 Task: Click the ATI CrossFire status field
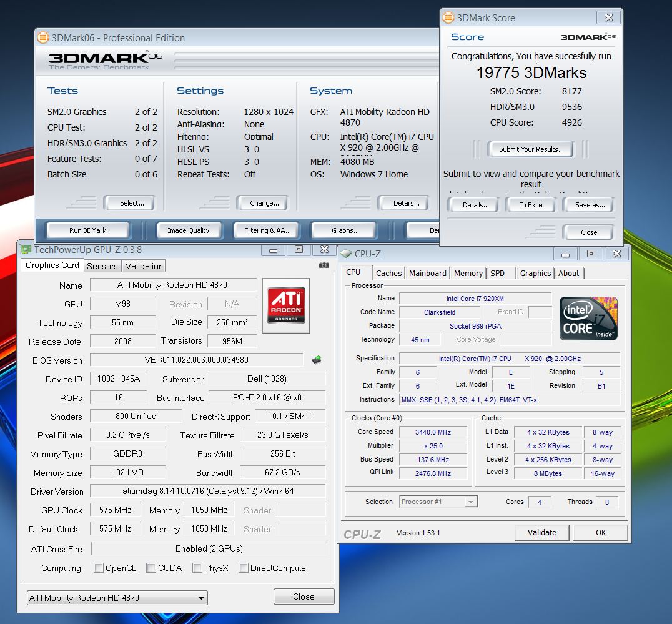[209, 548]
